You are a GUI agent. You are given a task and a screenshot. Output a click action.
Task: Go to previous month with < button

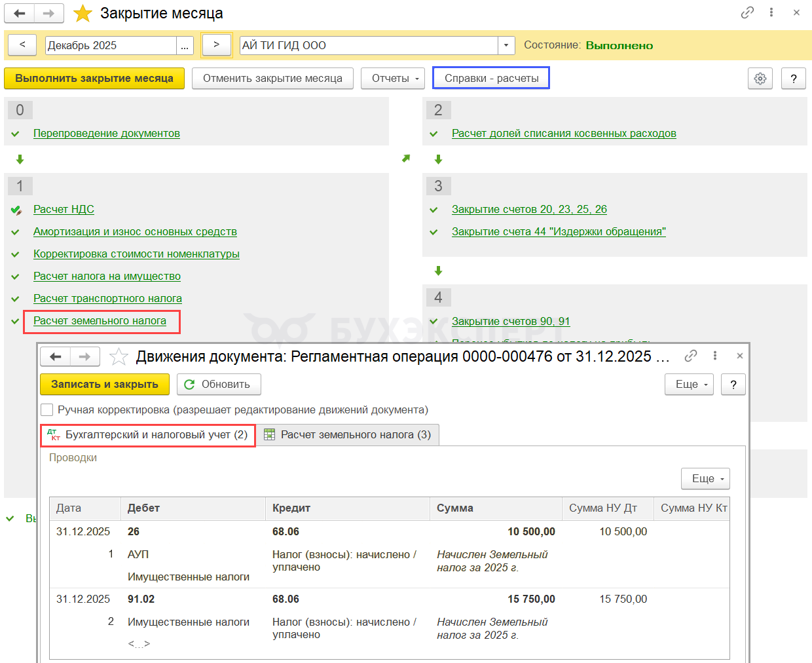click(x=22, y=45)
